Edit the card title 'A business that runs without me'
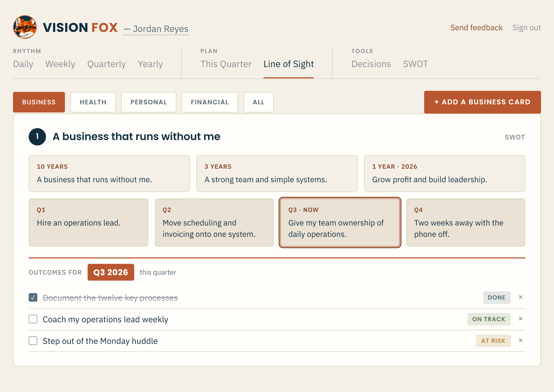Viewport: 554px width, 392px height. click(136, 136)
